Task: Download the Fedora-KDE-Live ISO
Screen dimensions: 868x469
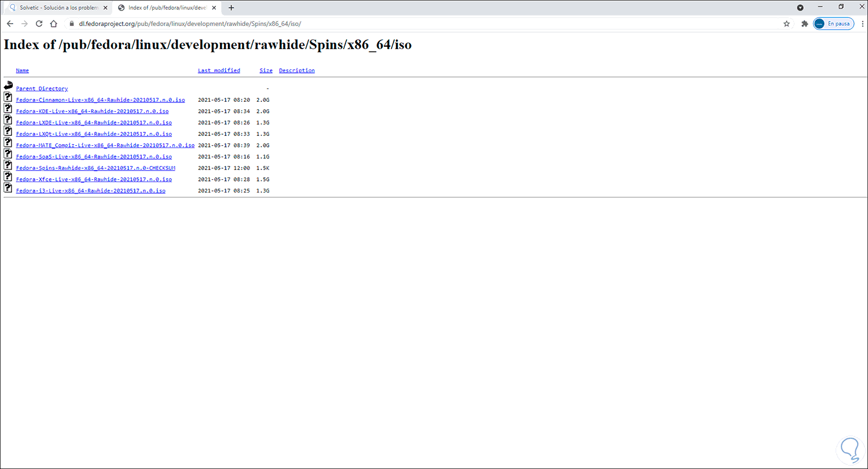Action: (93, 111)
